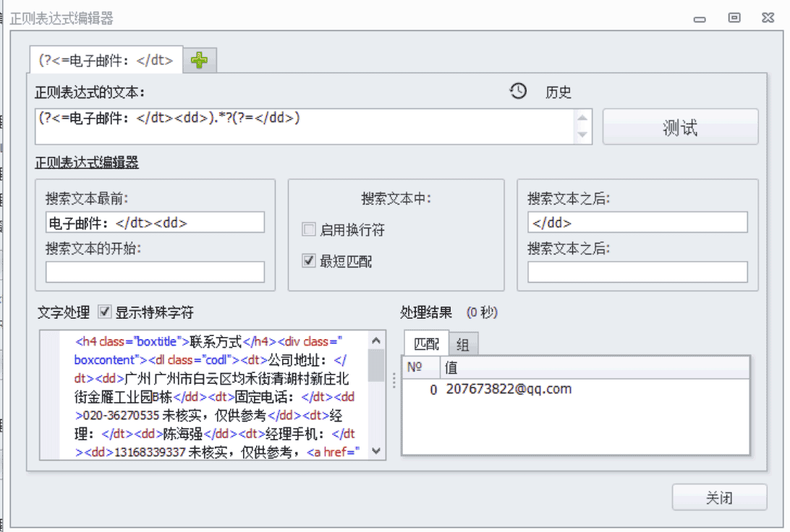Focus the empty 搜索文本的开始 field
Image resolution: width=790 pixels, height=532 pixels.
click(x=155, y=272)
